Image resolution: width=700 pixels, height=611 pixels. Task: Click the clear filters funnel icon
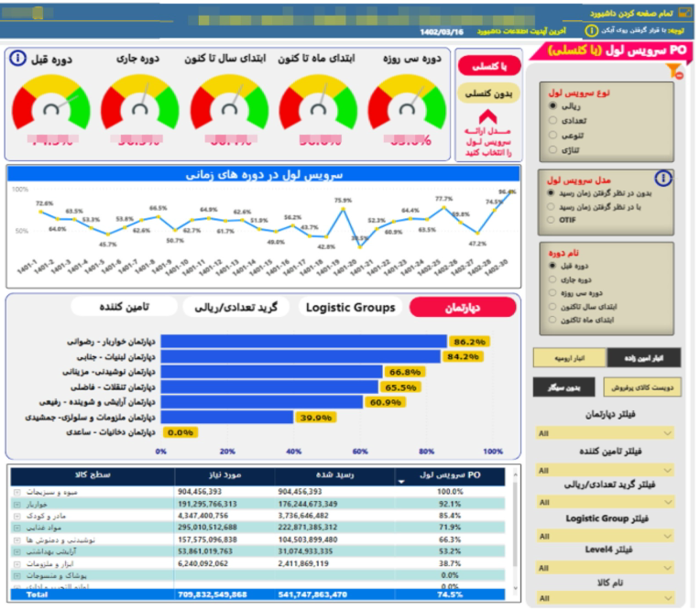pyautogui.click(x=674, y=71)
